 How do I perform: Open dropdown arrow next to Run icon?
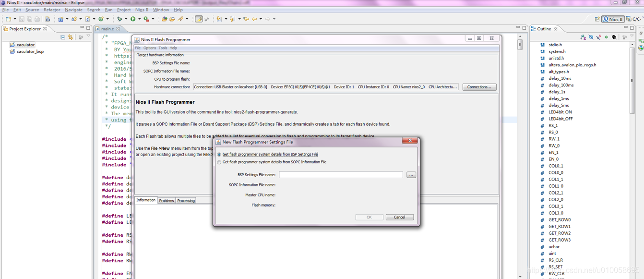[x=140, y=19]
